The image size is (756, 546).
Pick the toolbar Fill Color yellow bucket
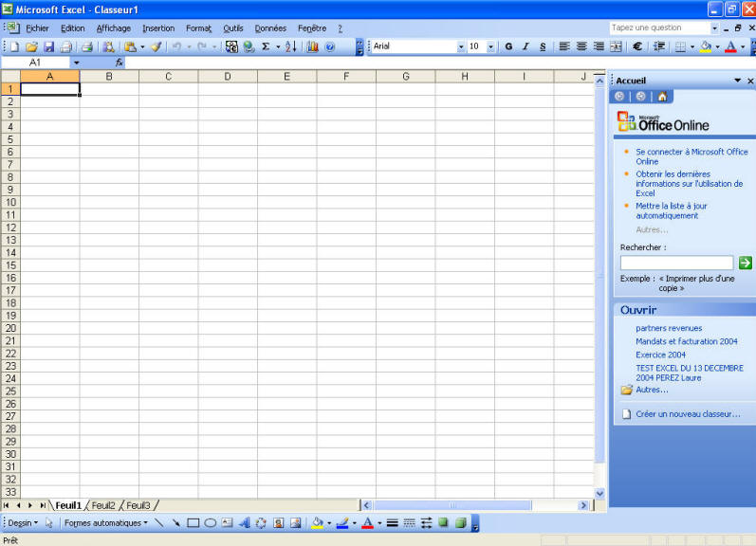click(706, 46)
